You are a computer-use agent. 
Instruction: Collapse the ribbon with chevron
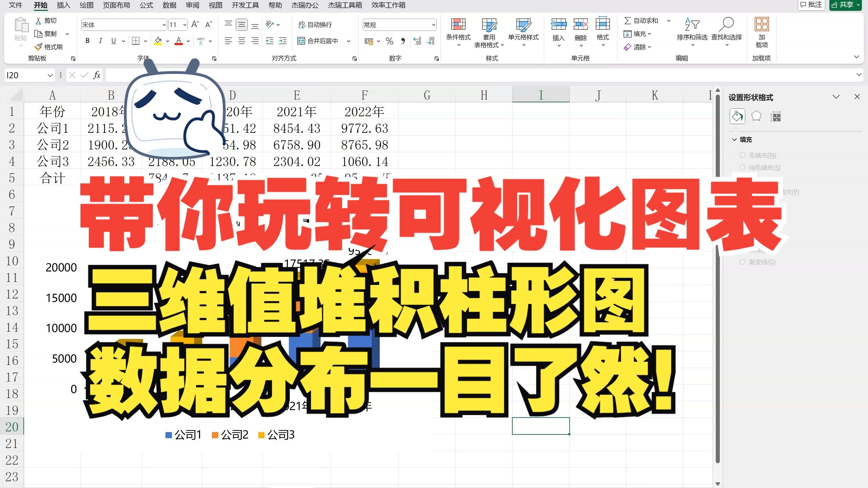[x=856, y=57]
